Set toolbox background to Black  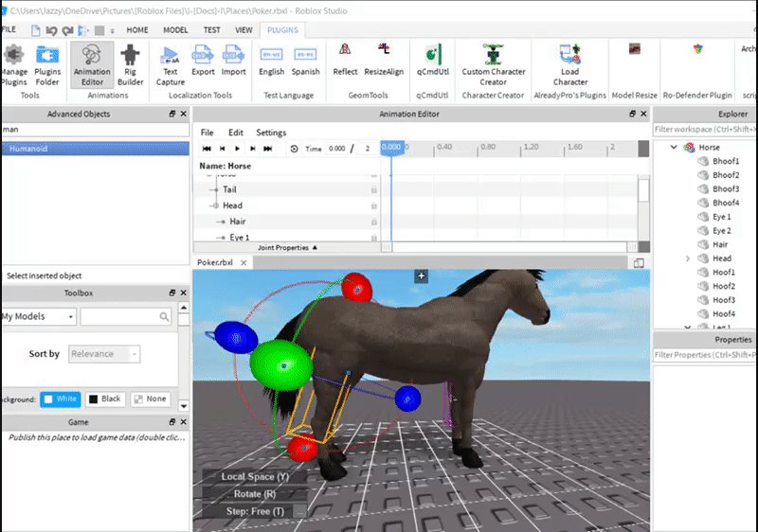(105, 399)
